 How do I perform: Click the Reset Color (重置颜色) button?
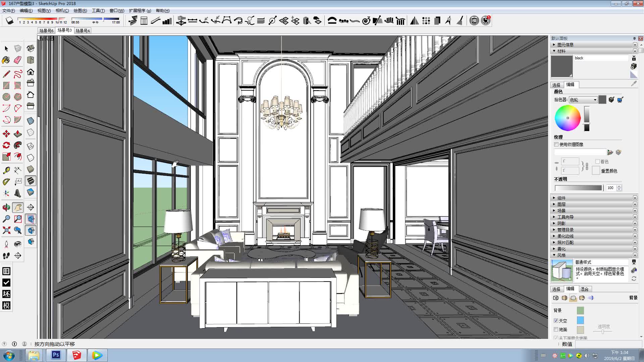pyautogui.click(x=596, y=171)
